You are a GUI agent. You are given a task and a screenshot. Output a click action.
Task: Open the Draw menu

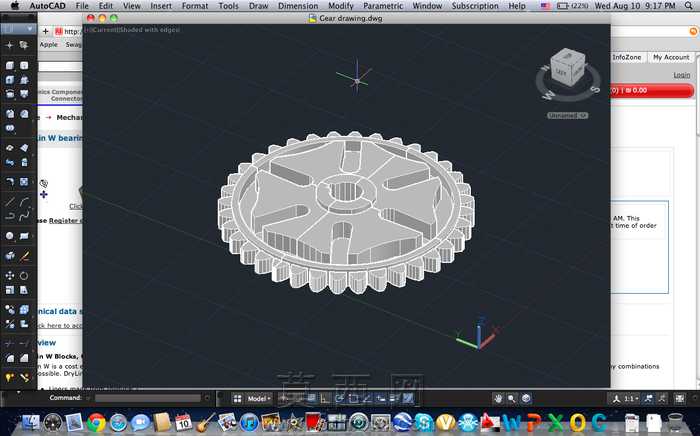258,6
